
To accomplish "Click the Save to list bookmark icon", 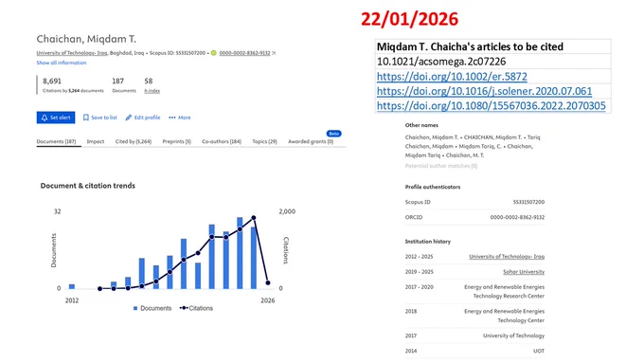I will [86, 118].
